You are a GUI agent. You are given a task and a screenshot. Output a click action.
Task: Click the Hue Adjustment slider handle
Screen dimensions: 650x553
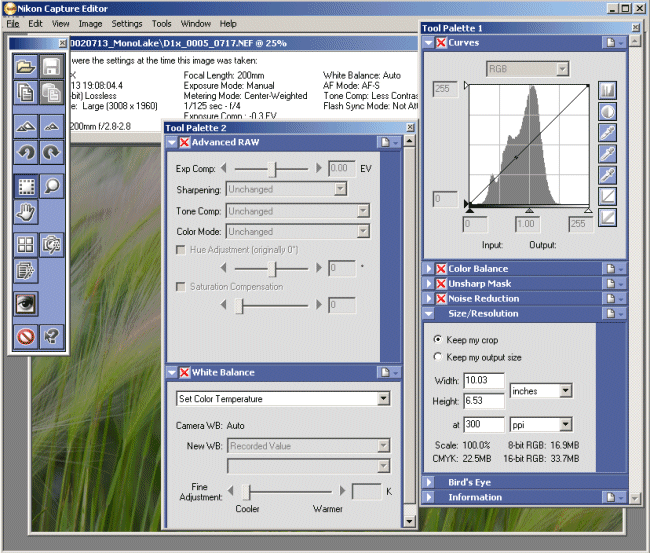[272, 268]
